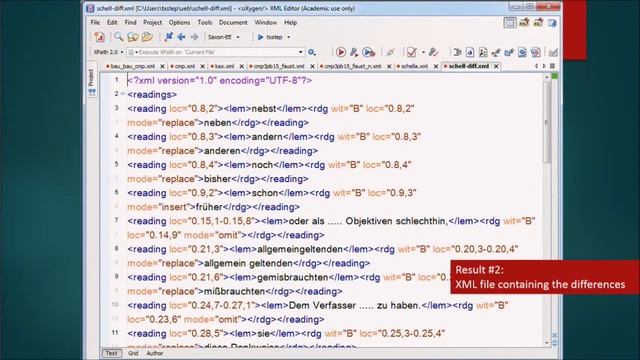Open the validation options dropdown arrow
Image resolution: width=640 pixels, height=360 pixels.
(423, 52)
